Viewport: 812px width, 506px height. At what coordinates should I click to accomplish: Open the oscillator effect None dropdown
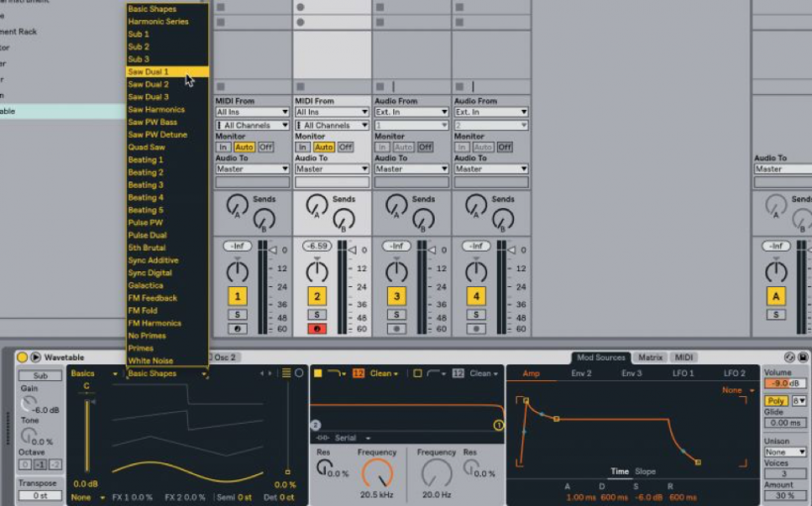pos(87,498)
